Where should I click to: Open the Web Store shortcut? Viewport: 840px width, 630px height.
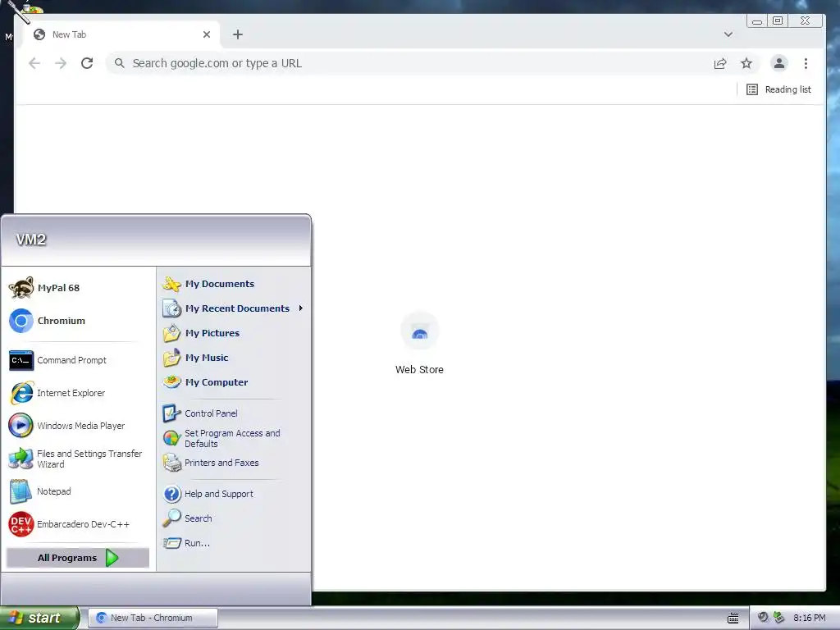pos(419,344)
